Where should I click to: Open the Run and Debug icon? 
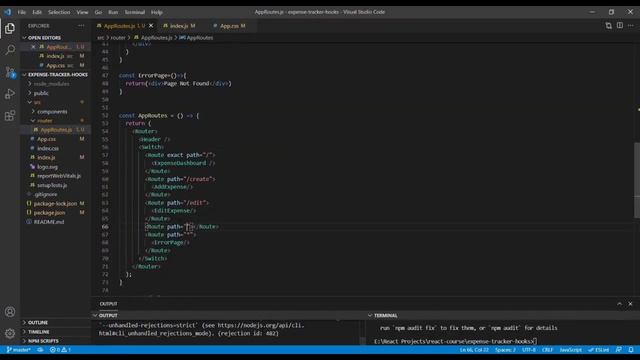point(10,94)
